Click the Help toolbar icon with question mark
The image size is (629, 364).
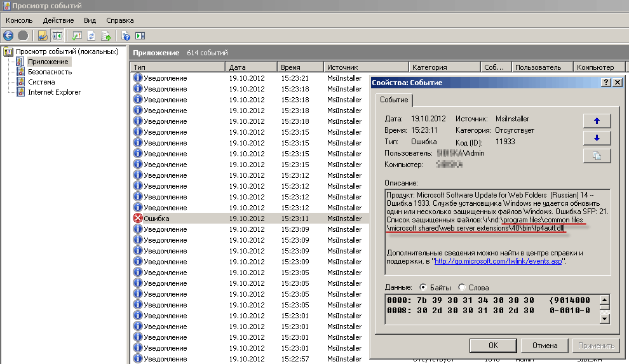pos(126,36)
